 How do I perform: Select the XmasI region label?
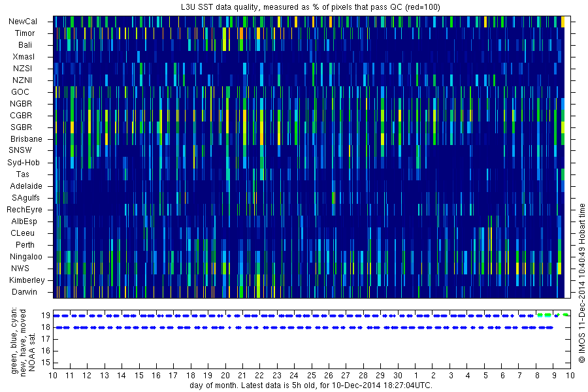24,57
